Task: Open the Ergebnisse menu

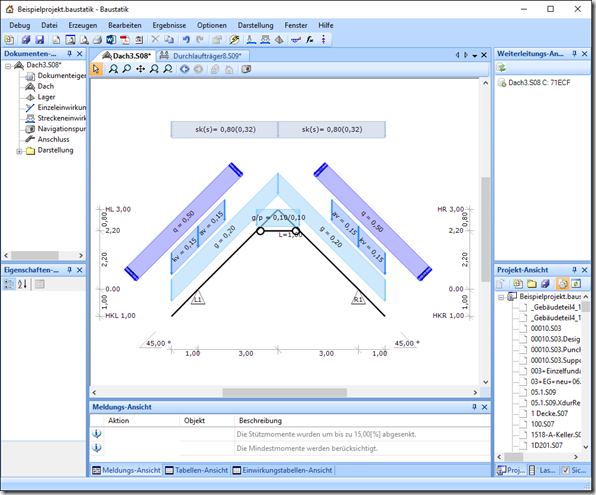Action: tap(169, 25)
